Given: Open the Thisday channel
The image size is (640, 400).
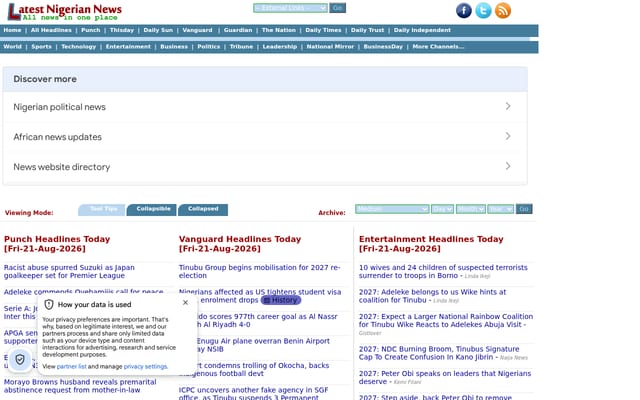Looking at the screenshot, I should [x=122, y=30].
